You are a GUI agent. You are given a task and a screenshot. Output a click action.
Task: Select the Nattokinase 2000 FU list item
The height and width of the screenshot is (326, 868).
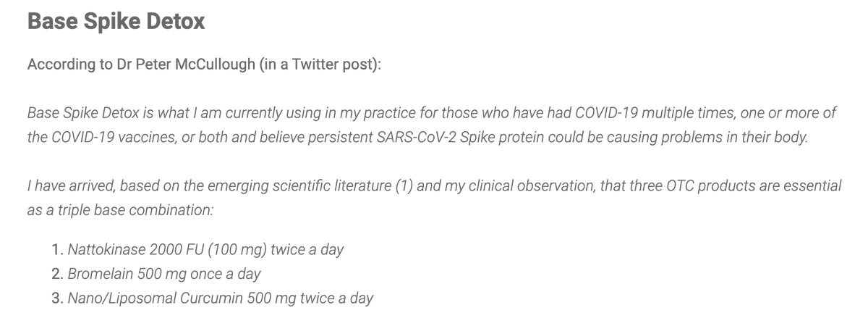(x=206, y=250)
